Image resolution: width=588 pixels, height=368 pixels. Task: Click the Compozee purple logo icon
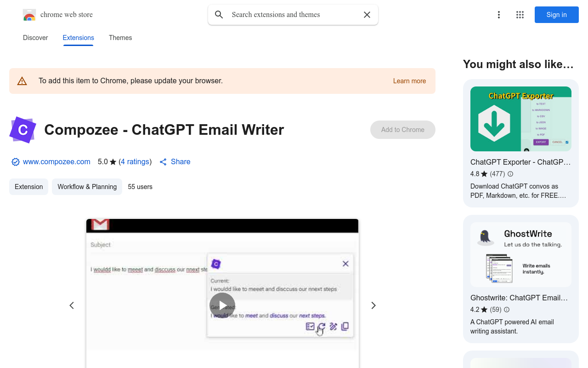[23, 130]
